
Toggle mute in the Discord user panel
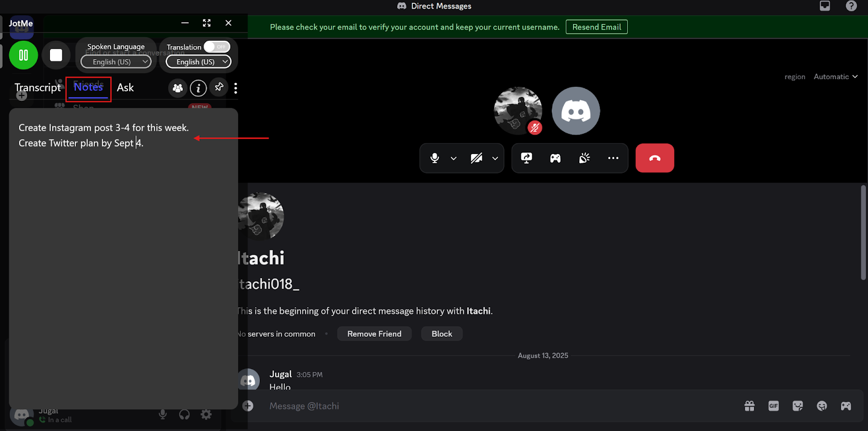coord(162,415)
